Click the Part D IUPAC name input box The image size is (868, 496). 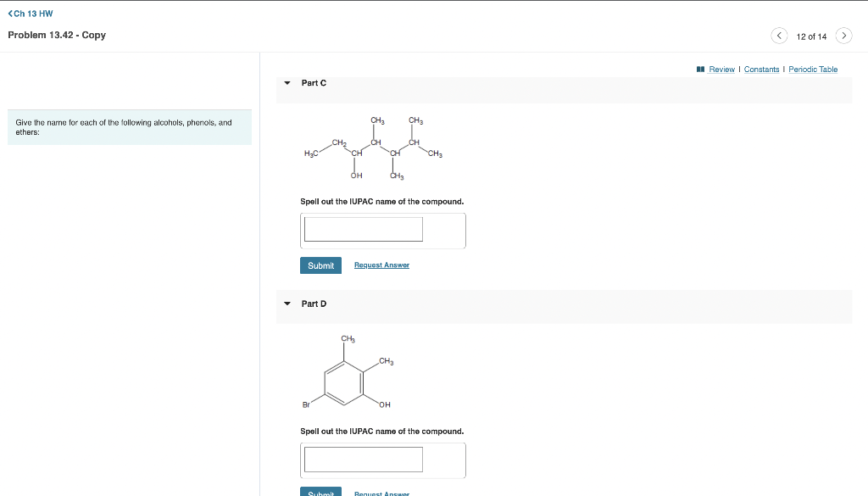(x=363, y=459)
